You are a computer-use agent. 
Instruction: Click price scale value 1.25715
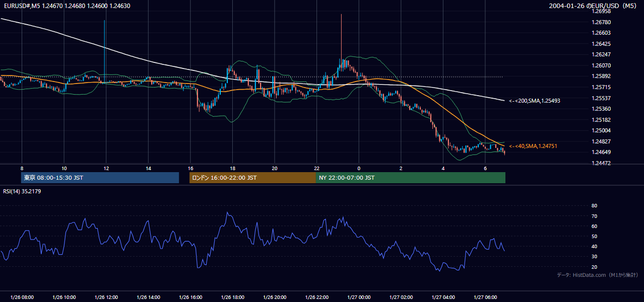tap(602, 87)
